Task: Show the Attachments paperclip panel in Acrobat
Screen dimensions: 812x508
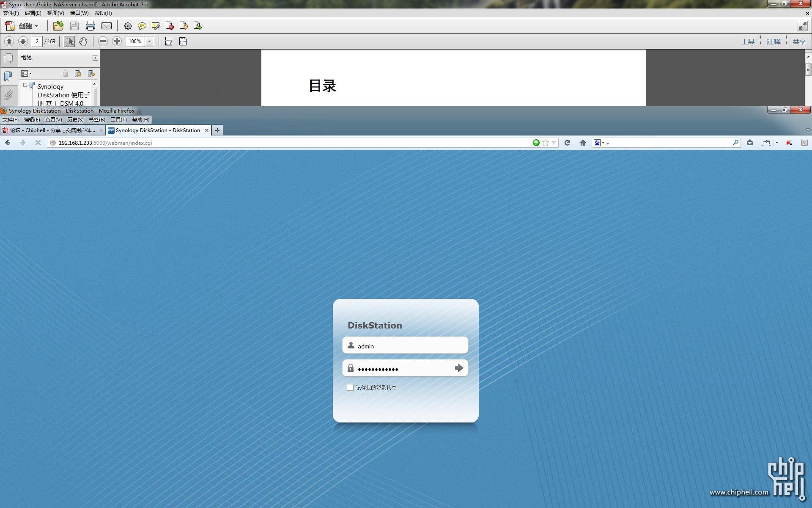Action: pyautogui.click(x=8, y=94)
